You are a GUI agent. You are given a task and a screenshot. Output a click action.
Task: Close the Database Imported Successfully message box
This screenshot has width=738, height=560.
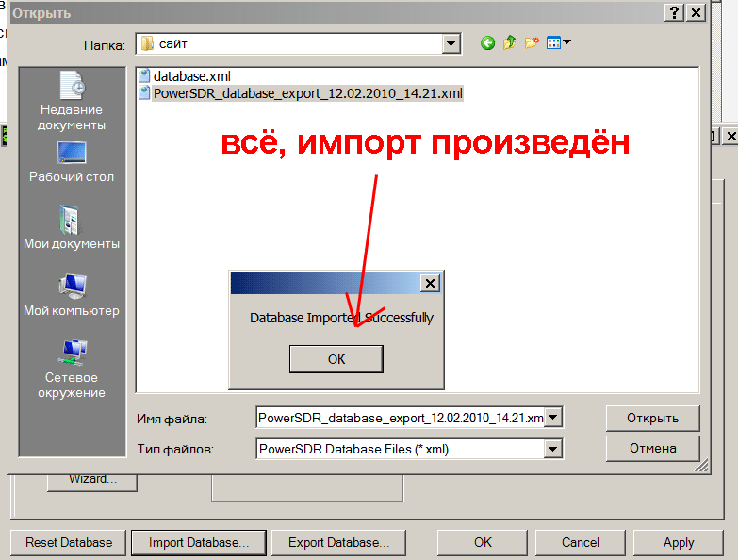pos(430,283)
